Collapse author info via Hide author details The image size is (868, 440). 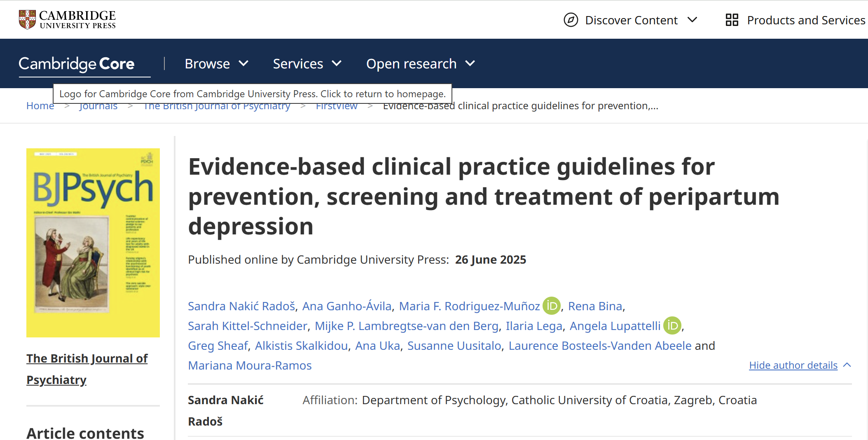(x=793, y=365)
